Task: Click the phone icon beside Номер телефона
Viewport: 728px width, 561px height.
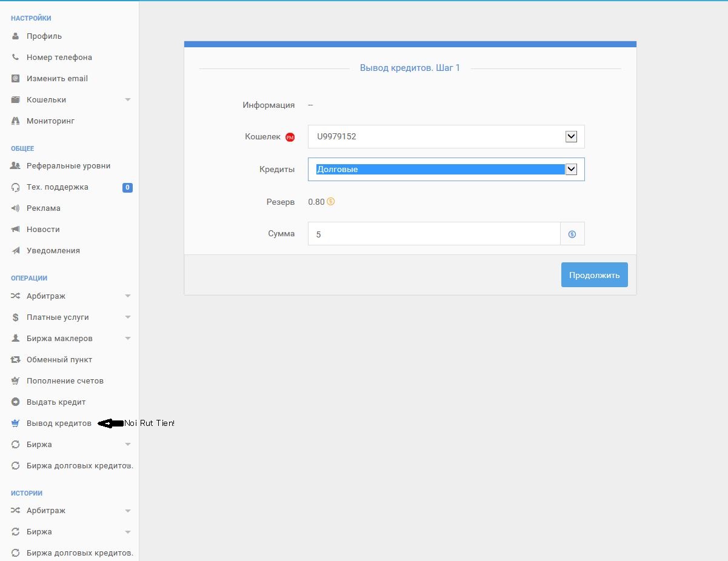Action: (16, 58)
